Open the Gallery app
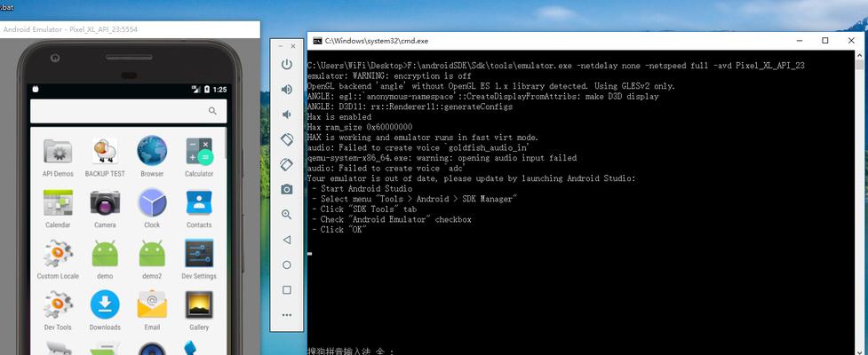868x355 pixels. coord(199,311)
